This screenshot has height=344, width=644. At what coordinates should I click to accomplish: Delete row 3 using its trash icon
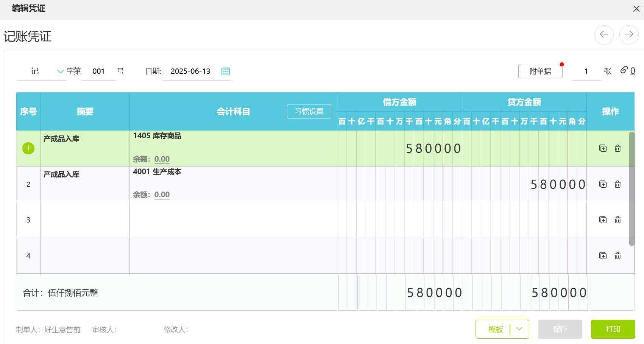617,219
